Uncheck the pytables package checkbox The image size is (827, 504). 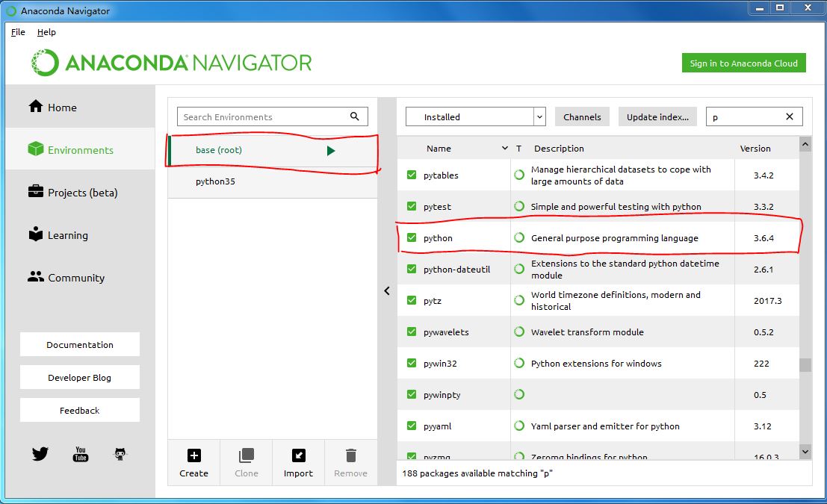pyautogui.click(x=412, y=175)
